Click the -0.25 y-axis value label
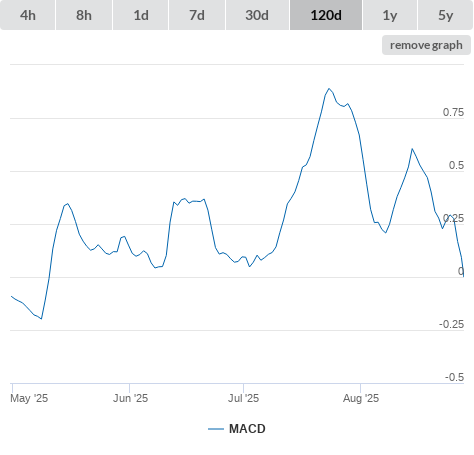Image resolution: width=474 pixels, height=455 pixels. 451,324
